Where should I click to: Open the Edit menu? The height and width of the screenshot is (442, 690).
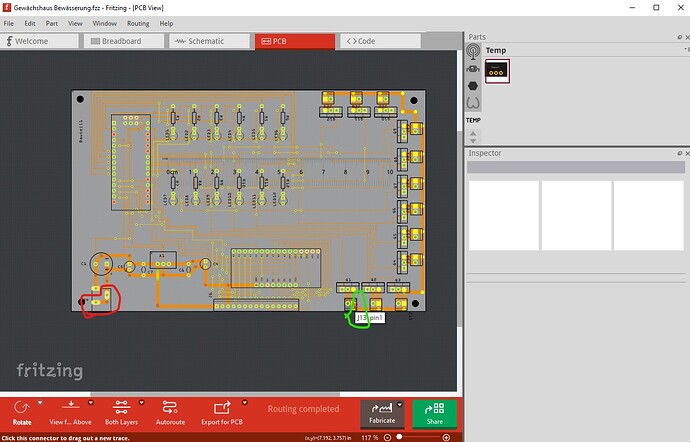30,23
